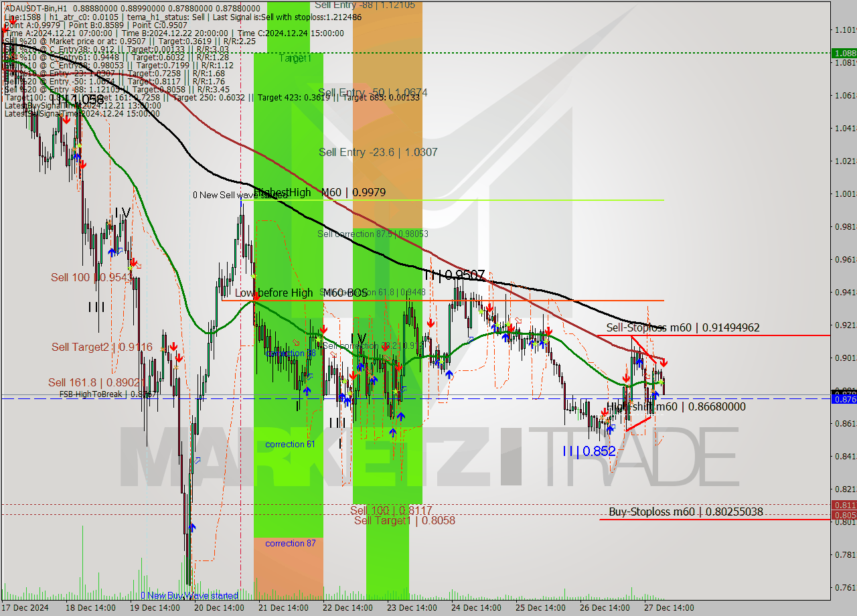Select the 'Sell Target2 | 0.9116' label
The width and height of the screenshot is (857, 616).
[102, 348]
